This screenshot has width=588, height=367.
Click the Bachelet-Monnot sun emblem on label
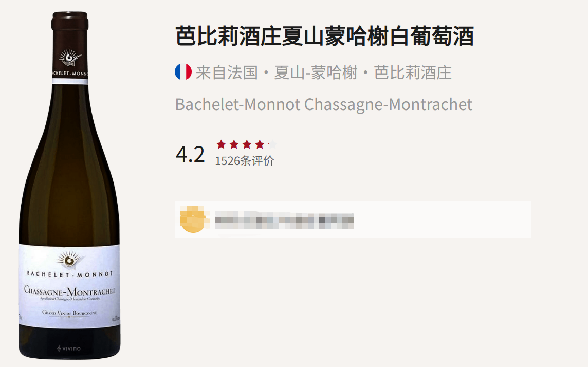click(70, 260)
